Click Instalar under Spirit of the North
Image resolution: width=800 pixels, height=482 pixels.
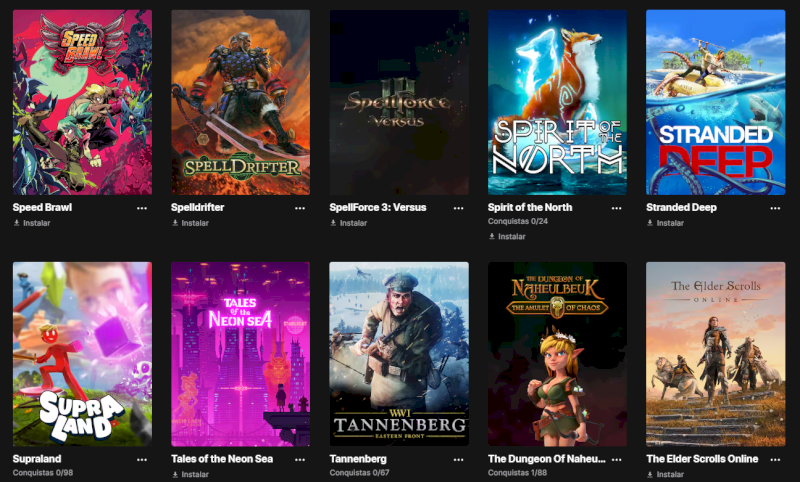point(507,237)
